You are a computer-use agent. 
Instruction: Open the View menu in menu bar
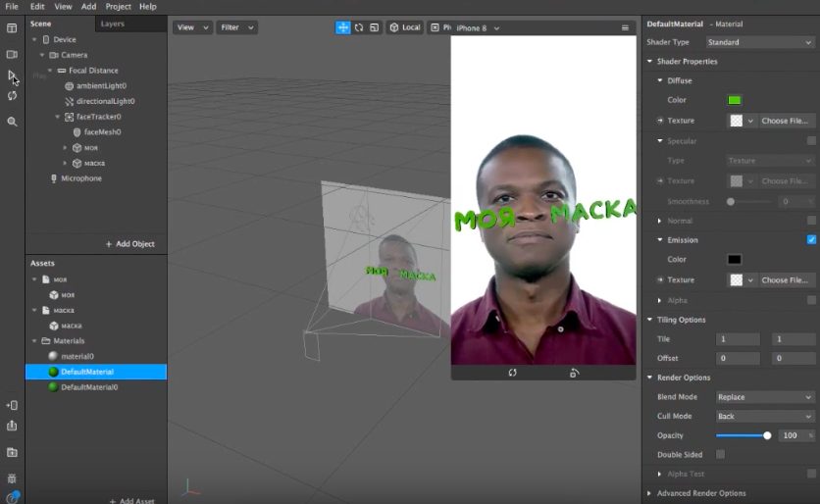coord(64,6)
